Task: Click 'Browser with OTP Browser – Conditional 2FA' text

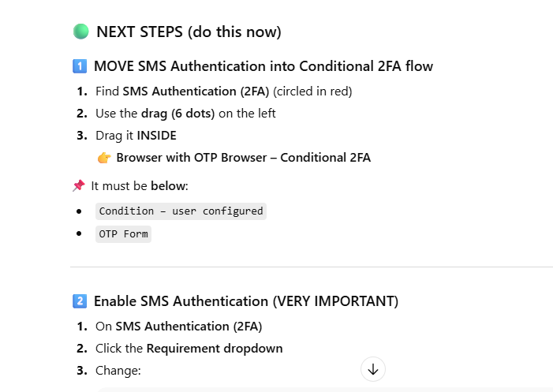Action: coord(243,158)
